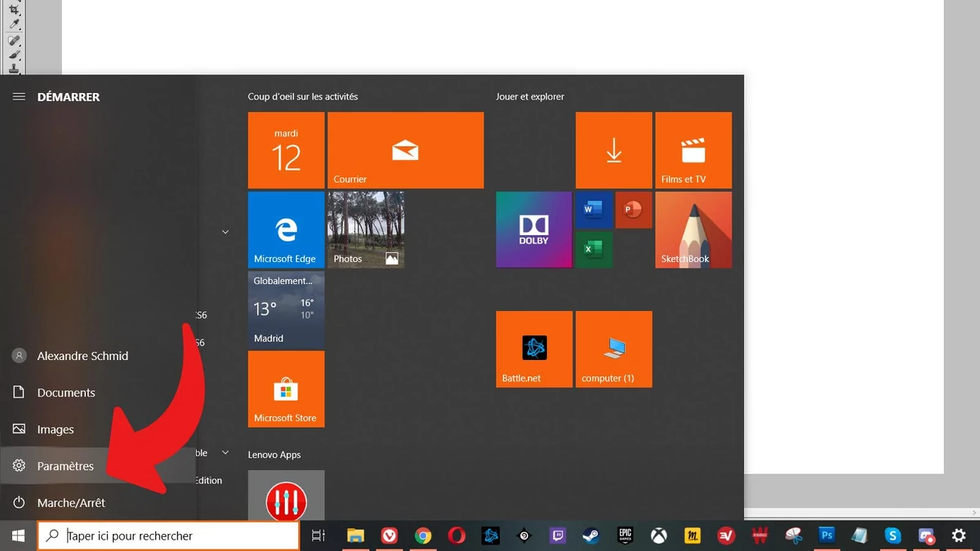Select the Crop tool in Photoshop toolbar
980x551 pixels.
click(14, 9)
